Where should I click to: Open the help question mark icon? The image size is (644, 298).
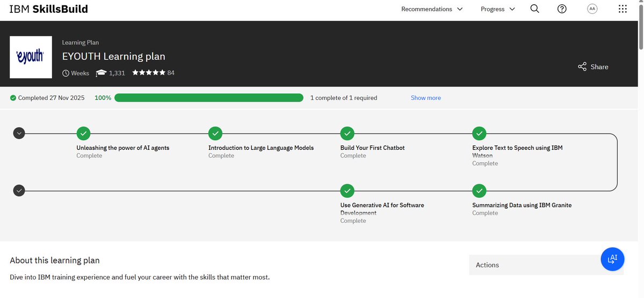pos(562,9)
